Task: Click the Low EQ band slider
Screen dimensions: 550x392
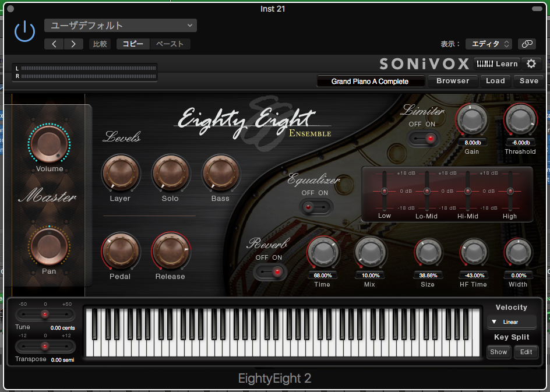Action: [385, 191]
